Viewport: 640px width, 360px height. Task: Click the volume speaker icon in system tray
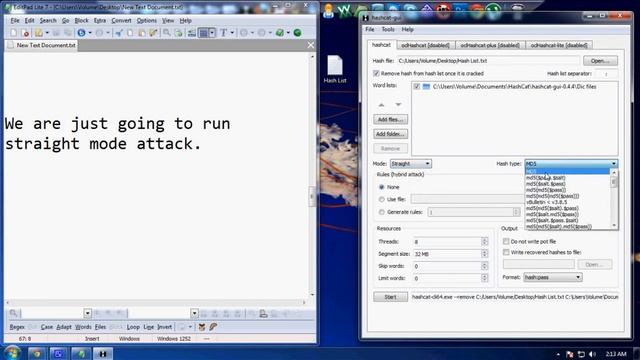pos(592,354)
